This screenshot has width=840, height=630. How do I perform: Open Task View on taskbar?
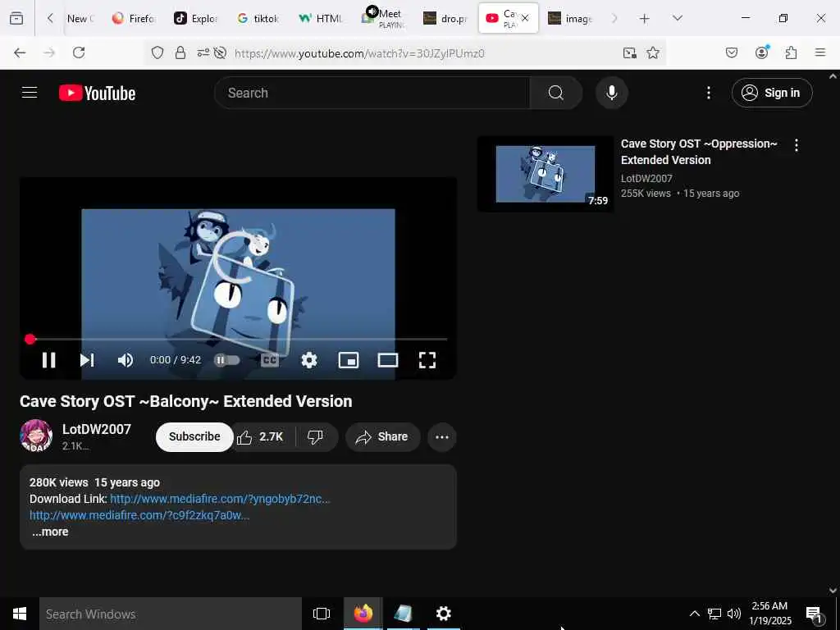pos(322,614)
